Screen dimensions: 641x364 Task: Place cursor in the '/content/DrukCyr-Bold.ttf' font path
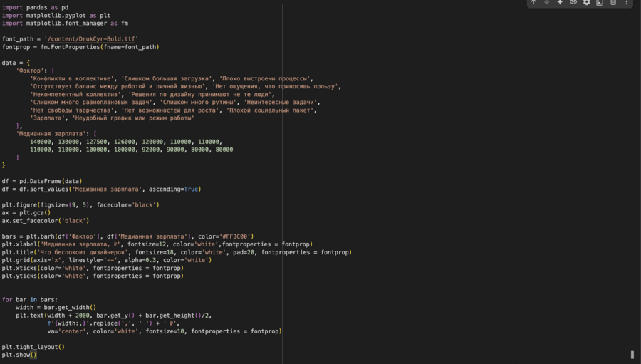click(x=91, y=39)
